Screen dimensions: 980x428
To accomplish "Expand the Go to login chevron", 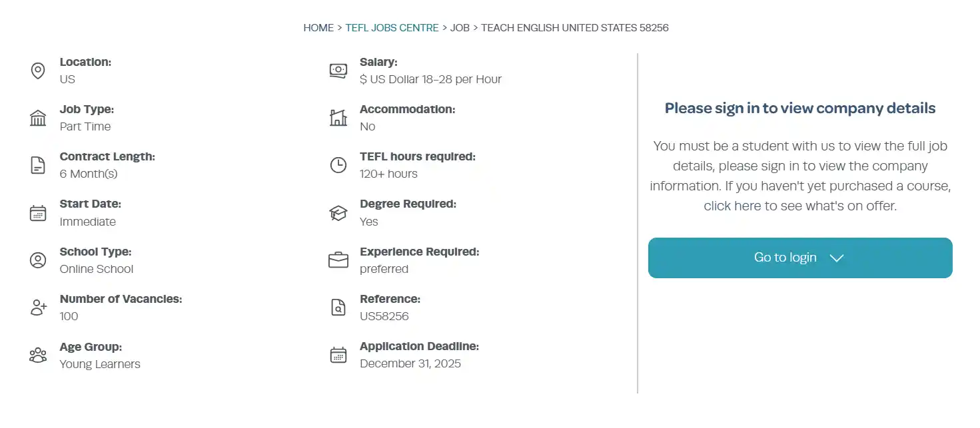I will (x=837, y=258).
